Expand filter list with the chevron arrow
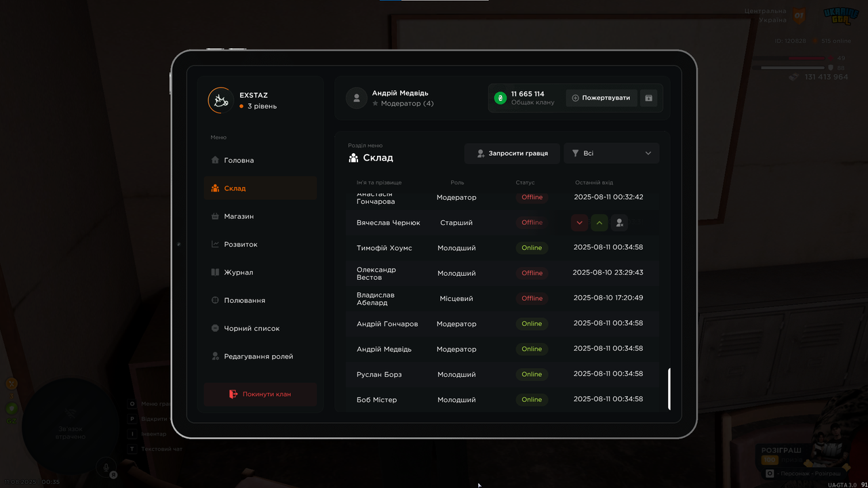The width and height of the screenshot is (868, 488). tap(648, 153)
